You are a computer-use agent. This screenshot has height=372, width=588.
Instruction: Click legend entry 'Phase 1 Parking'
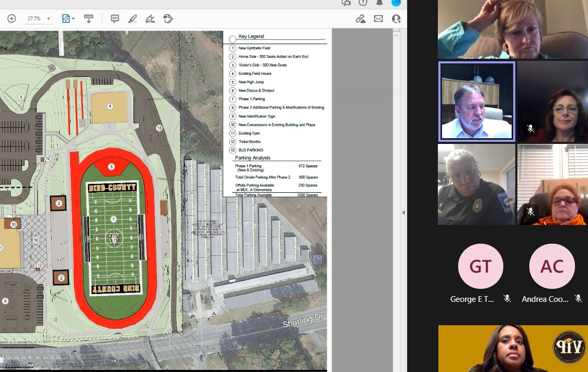click(251, 99)
